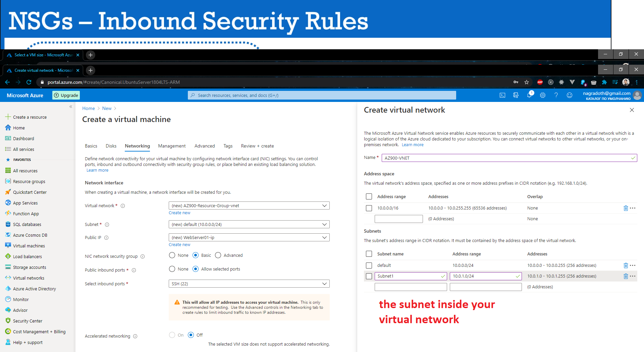Open the Subnet dropdown
Image resolution: width=644 pixels, height=352 pixels.
point(249,224)
